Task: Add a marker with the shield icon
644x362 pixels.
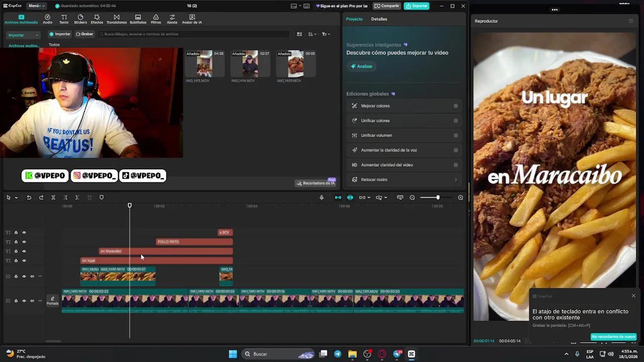Action: [102, 198]
